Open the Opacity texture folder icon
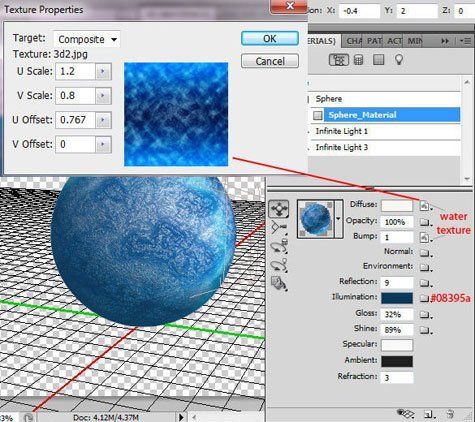The image size is (475, 422). [x=425, y=222]
